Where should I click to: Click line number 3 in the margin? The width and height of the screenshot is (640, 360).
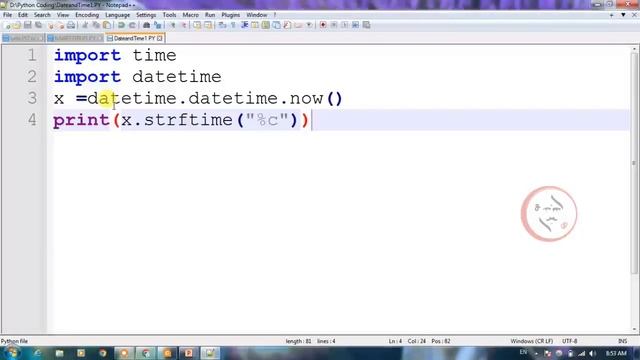click(32, 98)
